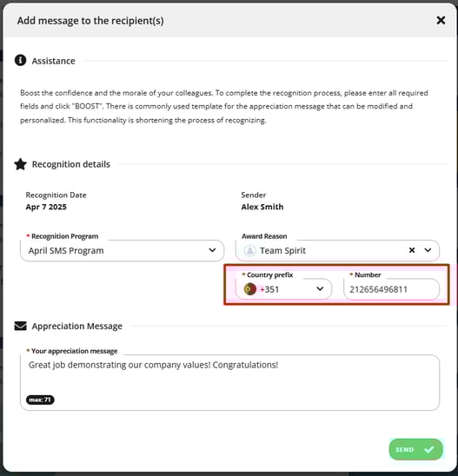Click the Alex Smith sender name
Viewport: 458px width, 476px height.
262,207
